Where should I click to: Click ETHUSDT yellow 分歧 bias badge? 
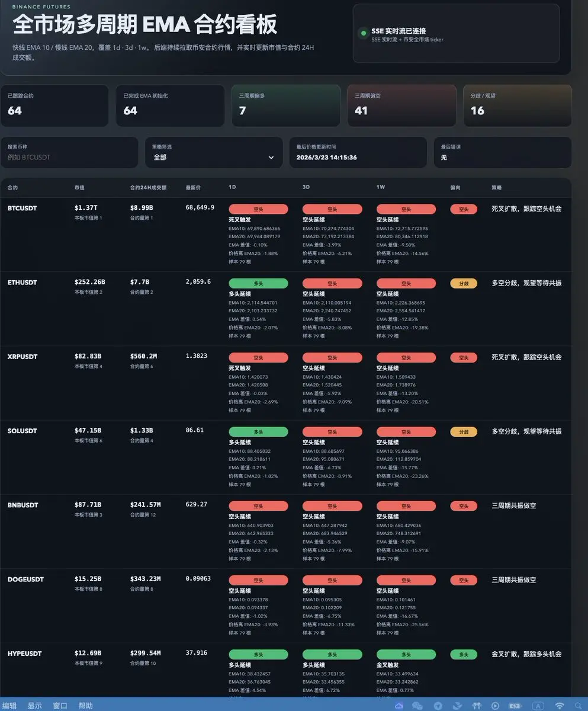pyautogui.click(x=464, y=283)
